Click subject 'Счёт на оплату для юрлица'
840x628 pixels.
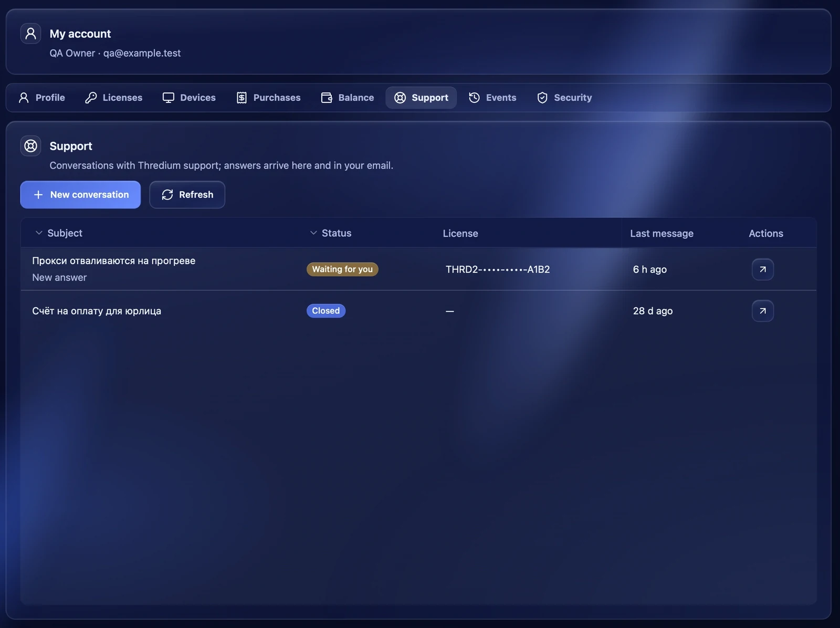point(97,311)
